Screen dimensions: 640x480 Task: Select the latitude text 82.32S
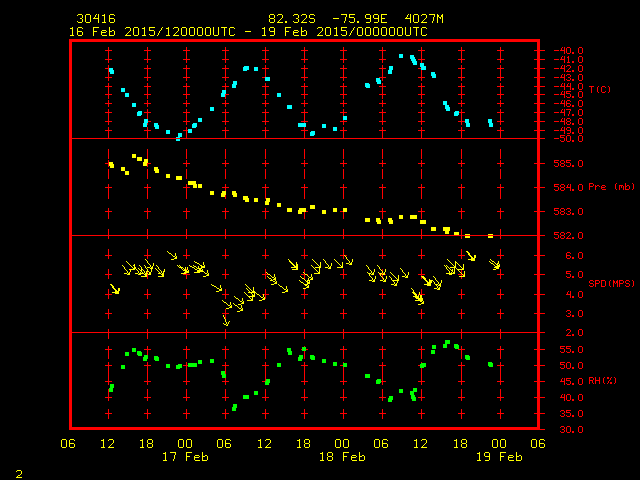(292, 19)
